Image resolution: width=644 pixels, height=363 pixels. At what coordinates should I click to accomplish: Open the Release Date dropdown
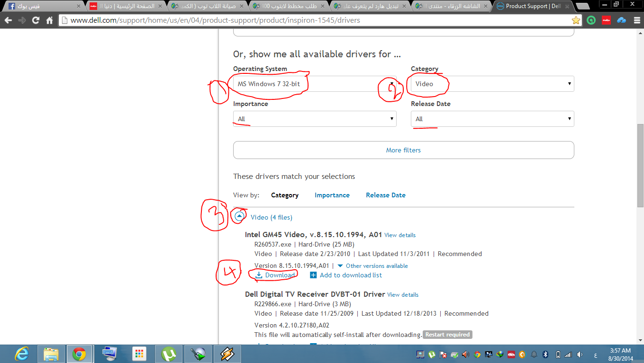click(x=492, y=119)
